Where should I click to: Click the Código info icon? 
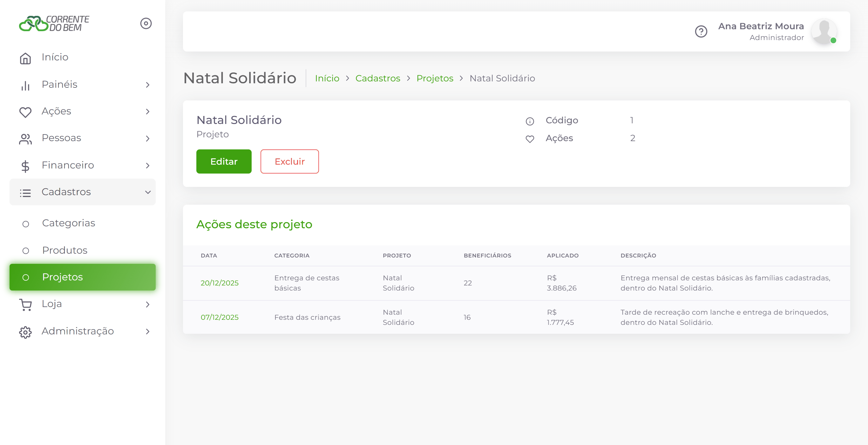pyautogui.click(x=530, y=121)
